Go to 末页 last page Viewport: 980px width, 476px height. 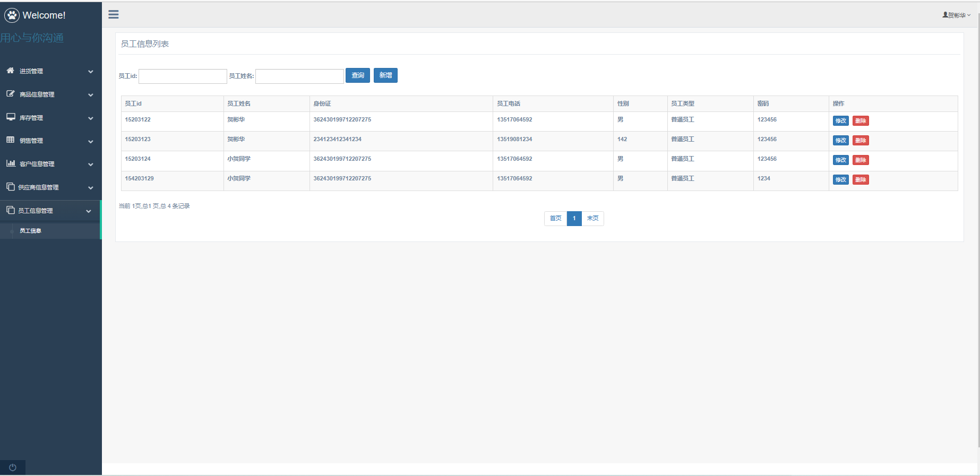point(592,219)
